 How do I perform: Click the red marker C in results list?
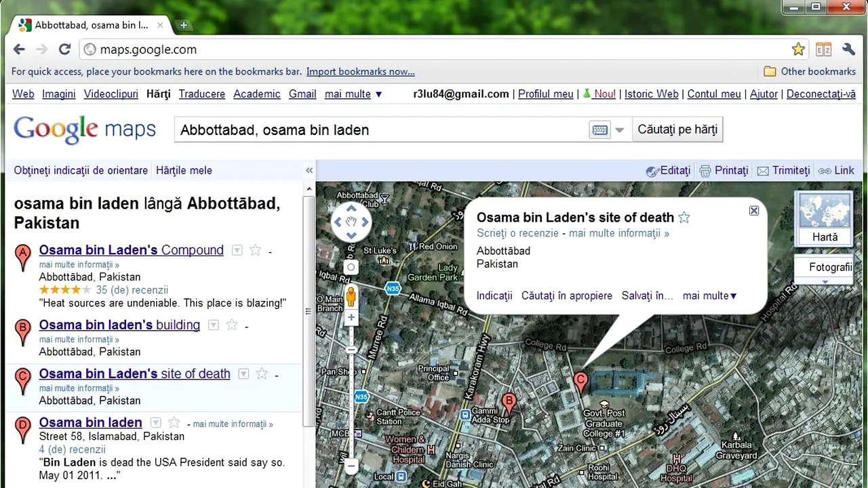[x=23, y=380]
